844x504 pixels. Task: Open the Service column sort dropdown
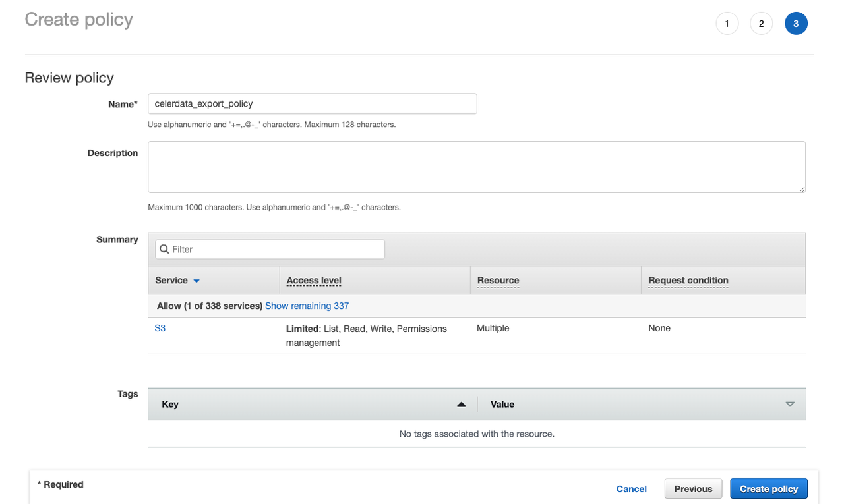click(196, 280)
